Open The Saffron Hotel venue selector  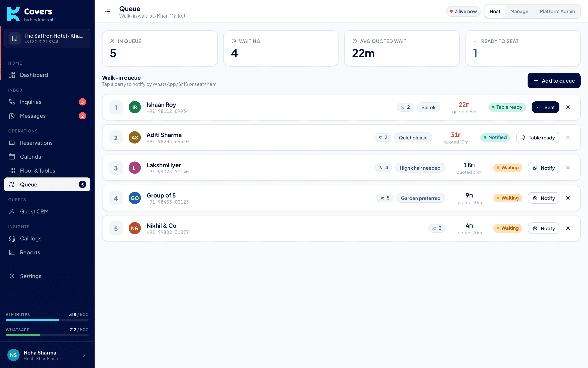(x=47, y=38)
